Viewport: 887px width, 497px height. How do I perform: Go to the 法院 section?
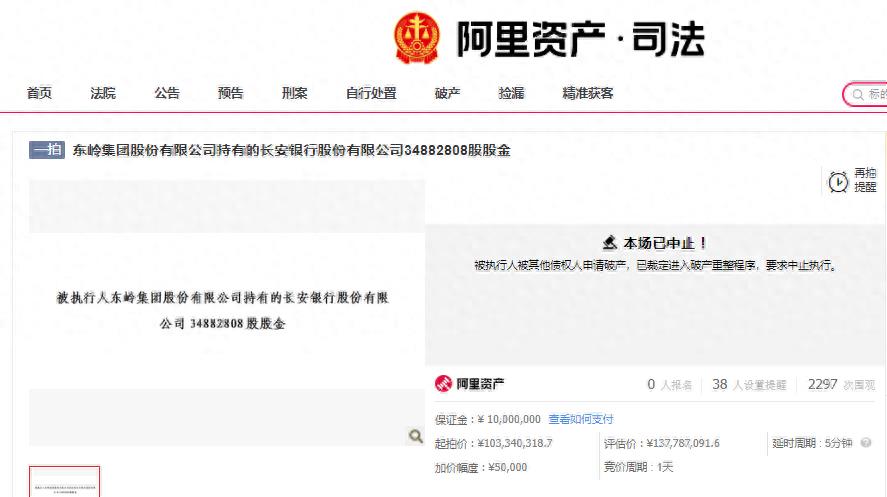pos(103,93)
